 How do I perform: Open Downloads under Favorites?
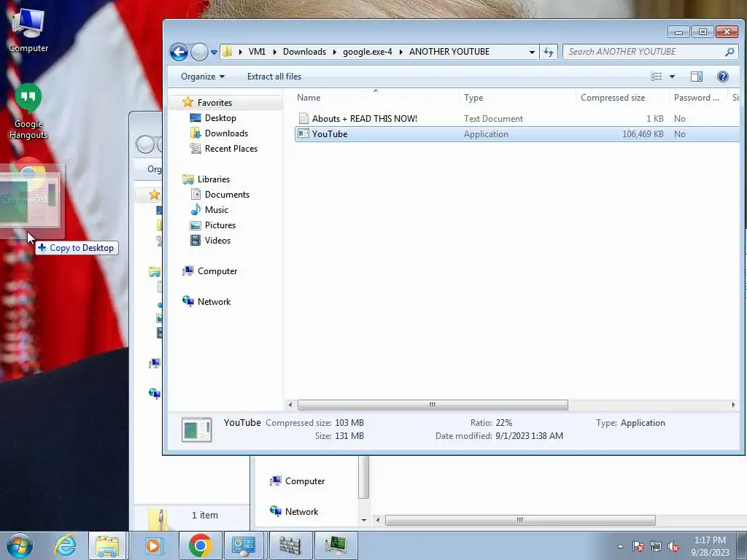226,133
